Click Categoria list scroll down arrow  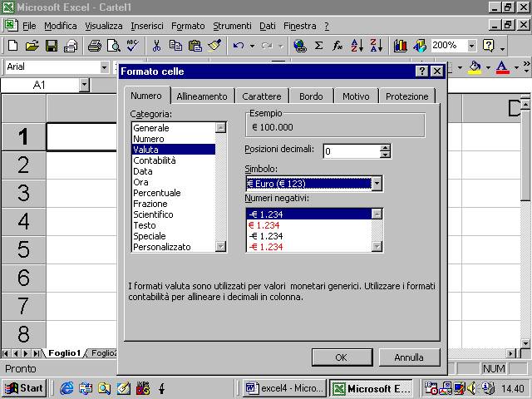[220, 246]
